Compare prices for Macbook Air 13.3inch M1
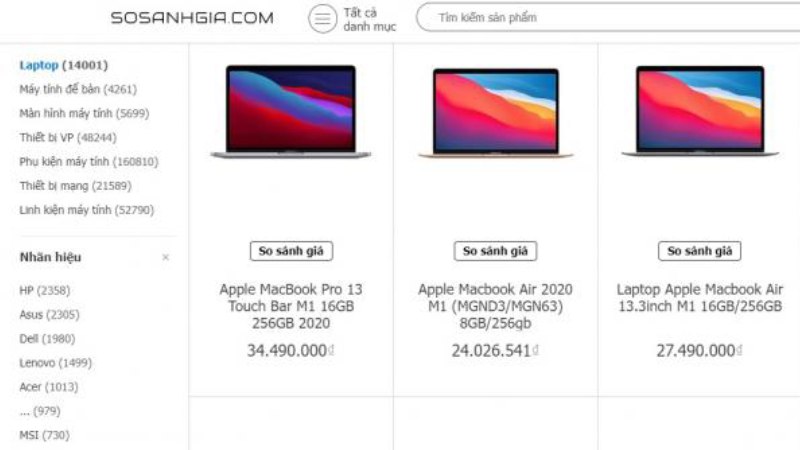This screenshot has height=450, width=800. coord(699,251)
